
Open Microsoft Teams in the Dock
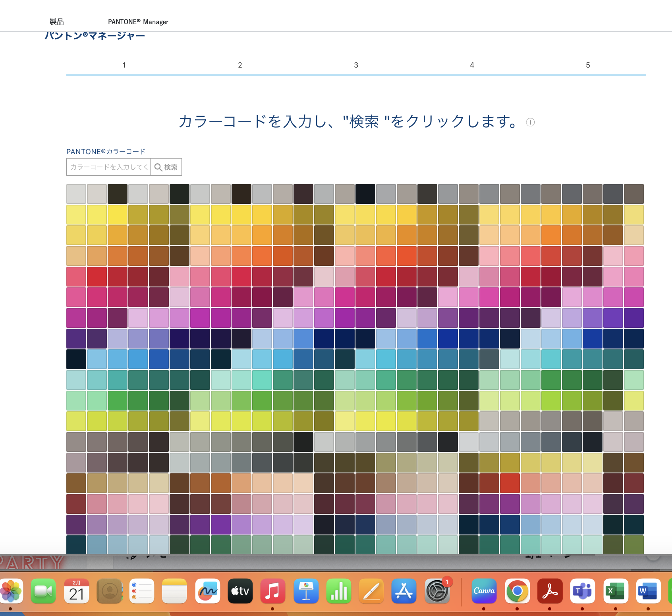(583, 591)
